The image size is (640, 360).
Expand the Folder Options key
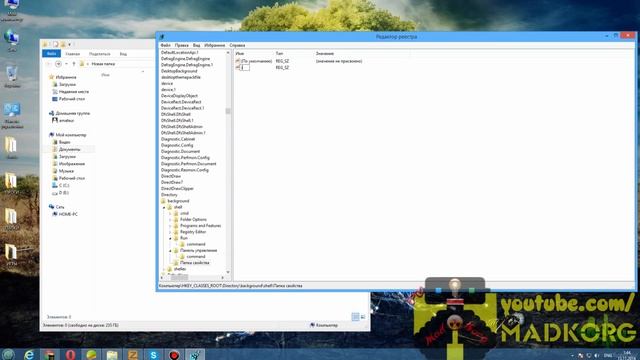click(x=171, y=220)
